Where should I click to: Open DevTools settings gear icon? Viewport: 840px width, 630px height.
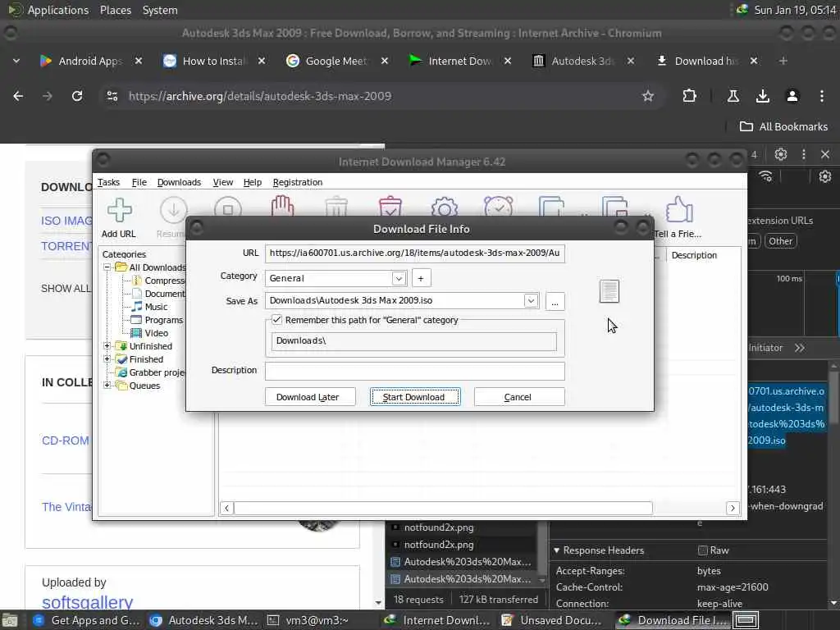pyautogui.click(x=781, y=154)
